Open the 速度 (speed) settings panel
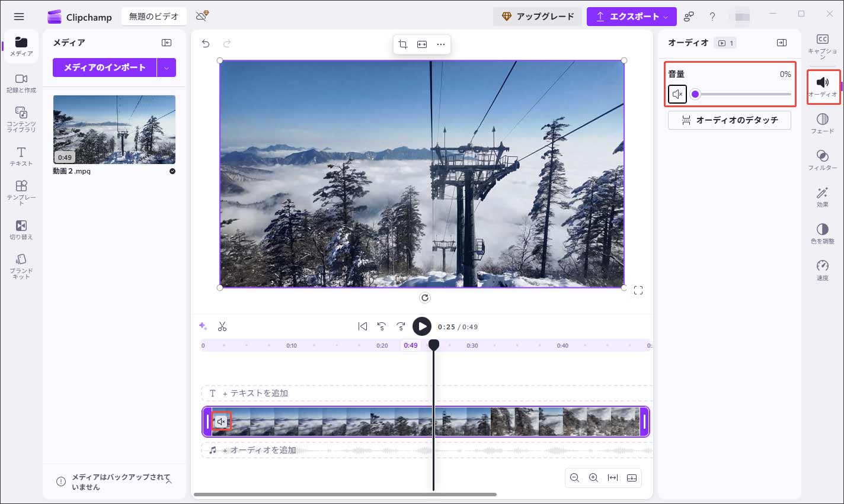The width and height of the screenshot is (844, 504). [x=823, y=269]
